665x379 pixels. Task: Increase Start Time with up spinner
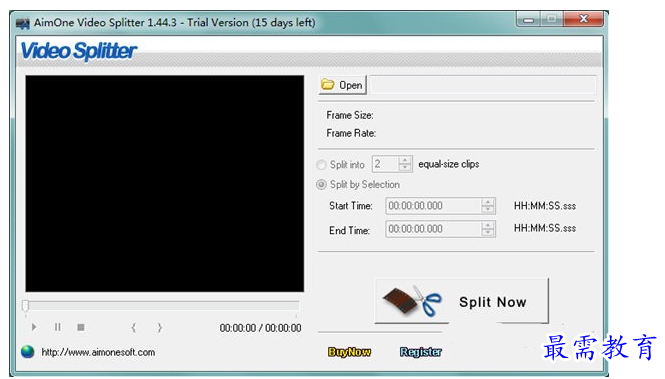488,202
